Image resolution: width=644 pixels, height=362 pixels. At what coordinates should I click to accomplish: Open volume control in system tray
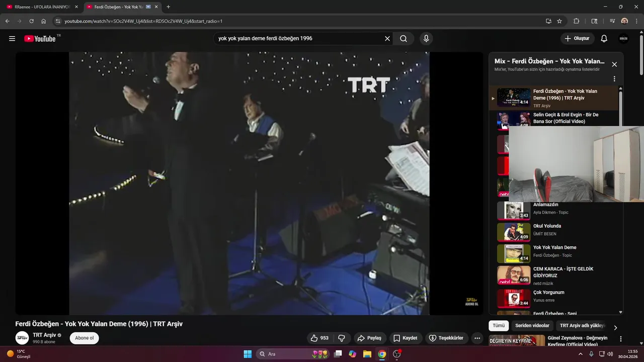[610, 354]
